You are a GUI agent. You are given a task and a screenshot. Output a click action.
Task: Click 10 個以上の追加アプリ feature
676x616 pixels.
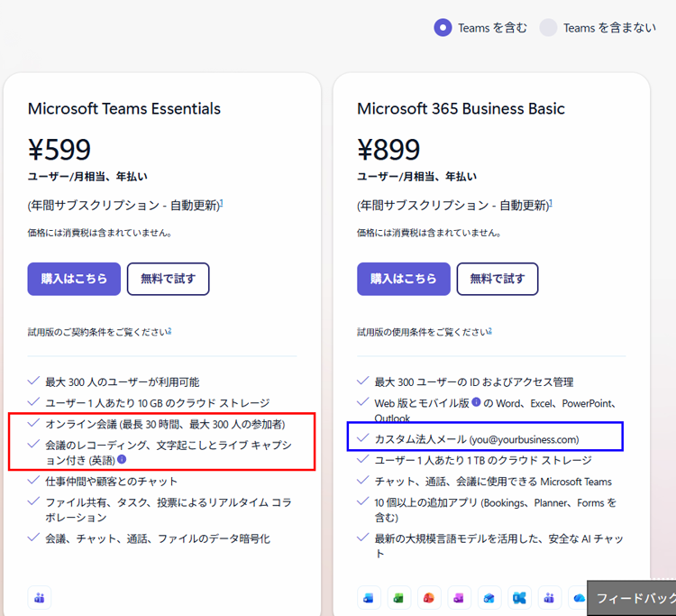point(496,510)
